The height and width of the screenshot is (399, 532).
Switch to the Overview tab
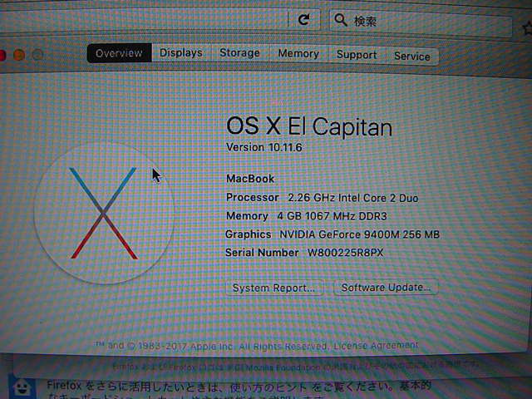click(x=119, y=53)
